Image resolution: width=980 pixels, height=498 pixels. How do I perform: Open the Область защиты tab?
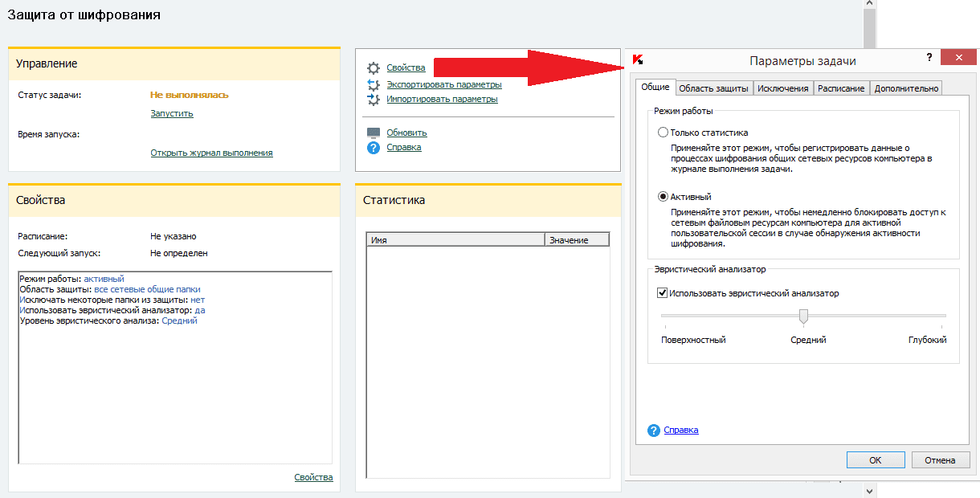[x=714, y=88]
